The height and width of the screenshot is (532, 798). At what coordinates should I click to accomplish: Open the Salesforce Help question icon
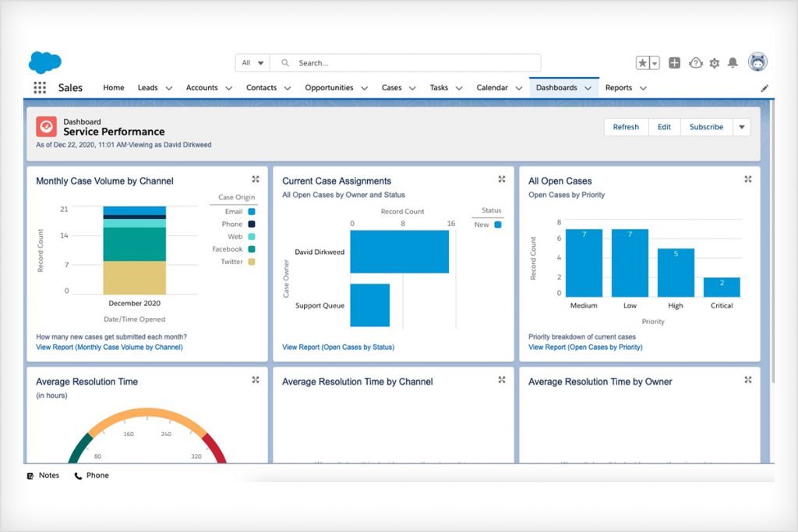(696, 63)
